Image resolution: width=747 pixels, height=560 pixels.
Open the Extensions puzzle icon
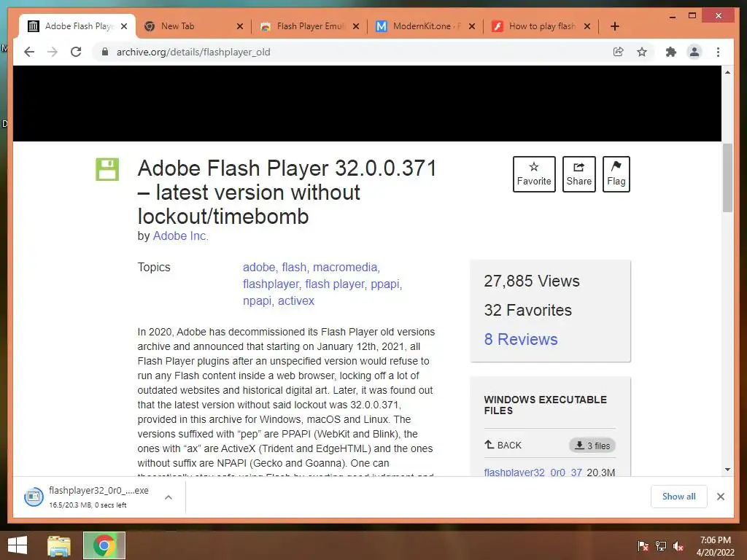pos(671,52)
